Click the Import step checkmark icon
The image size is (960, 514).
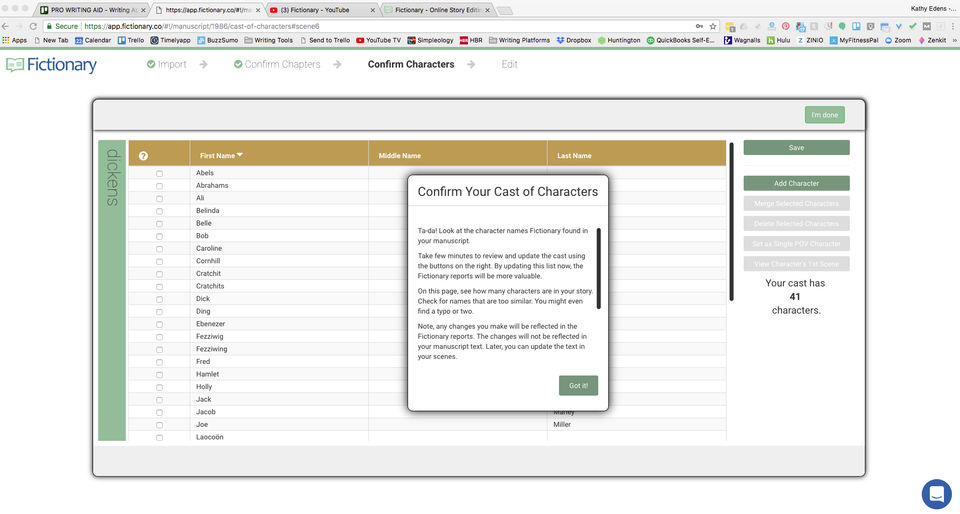pyautogui.click(x=151, y=64)
